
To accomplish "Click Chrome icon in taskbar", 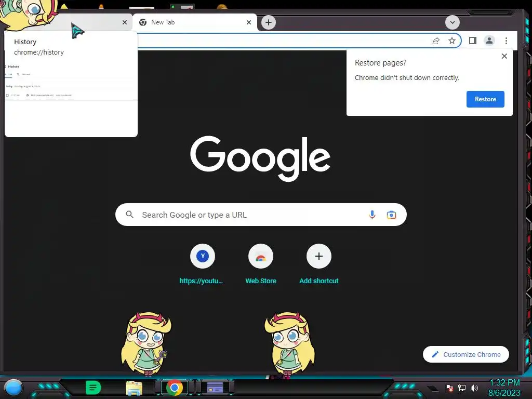I will (x=175, y=388).
